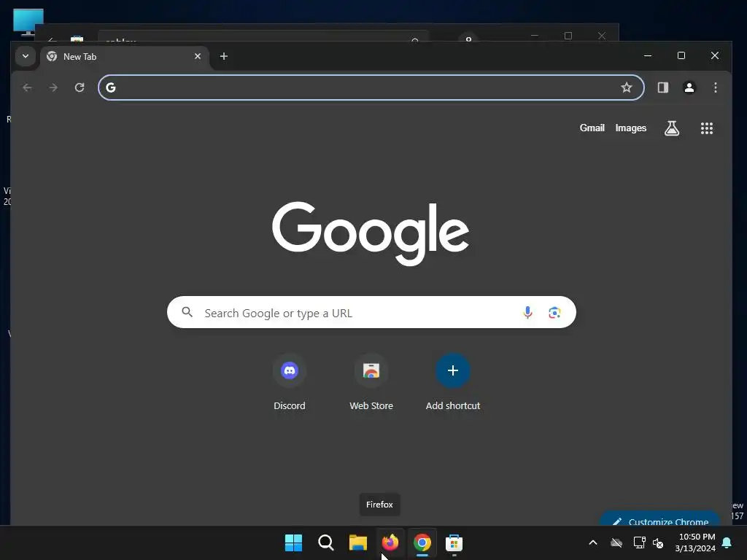
Task: Open the network status tray icon
Action: (639, 542)
